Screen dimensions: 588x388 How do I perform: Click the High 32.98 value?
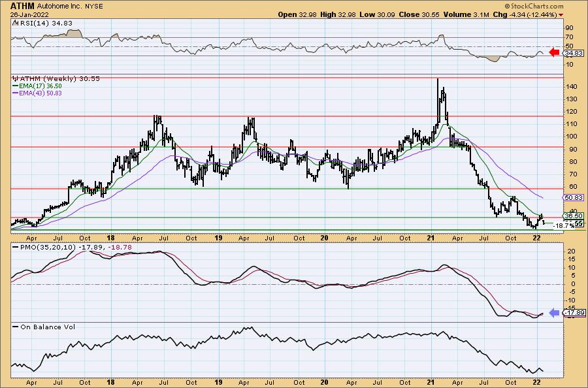coord(338,14)
